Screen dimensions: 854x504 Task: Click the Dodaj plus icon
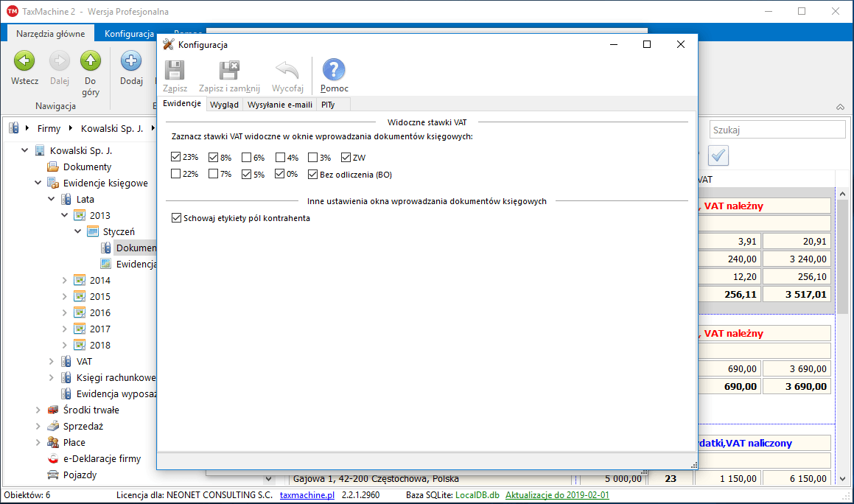pyautogui.click(x=131, y=62)
